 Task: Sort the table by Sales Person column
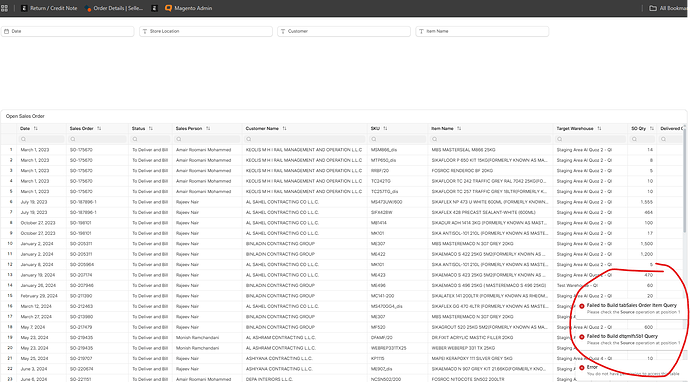(208, 129)
